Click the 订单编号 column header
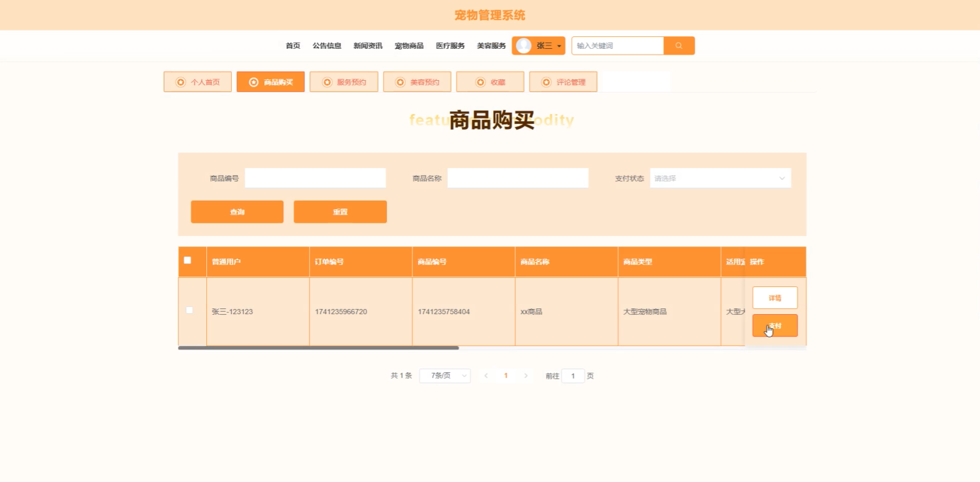980x482 pixels. coord(361,262)
